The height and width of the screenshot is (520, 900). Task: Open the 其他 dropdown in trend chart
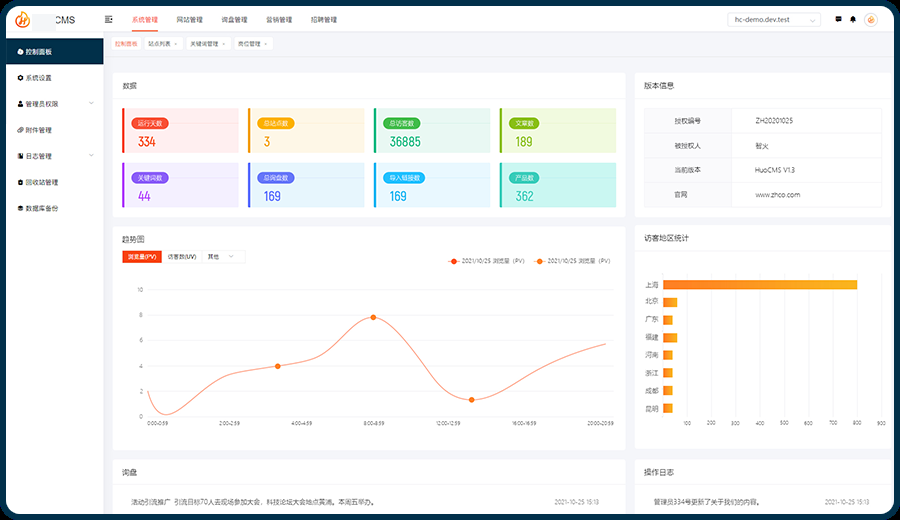[223, 257]
